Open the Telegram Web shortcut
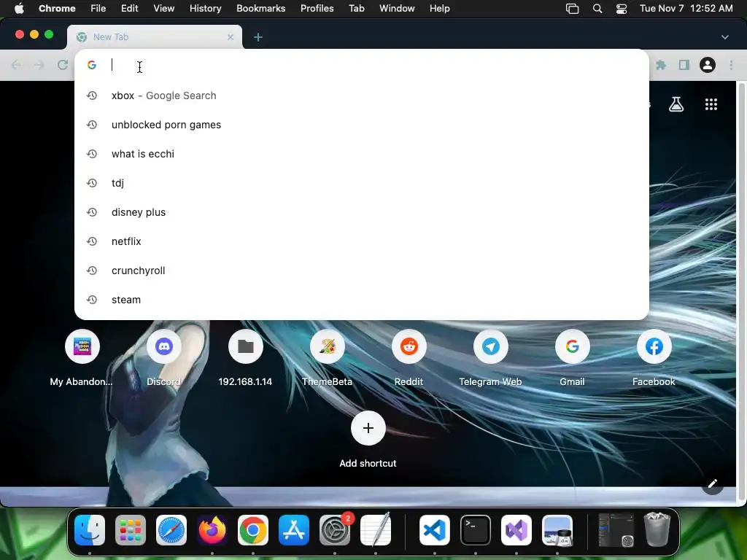 coord(491,358)
